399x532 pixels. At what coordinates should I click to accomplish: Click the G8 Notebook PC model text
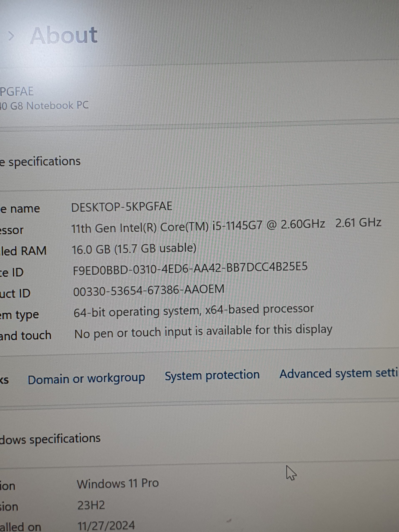[44, 106]
